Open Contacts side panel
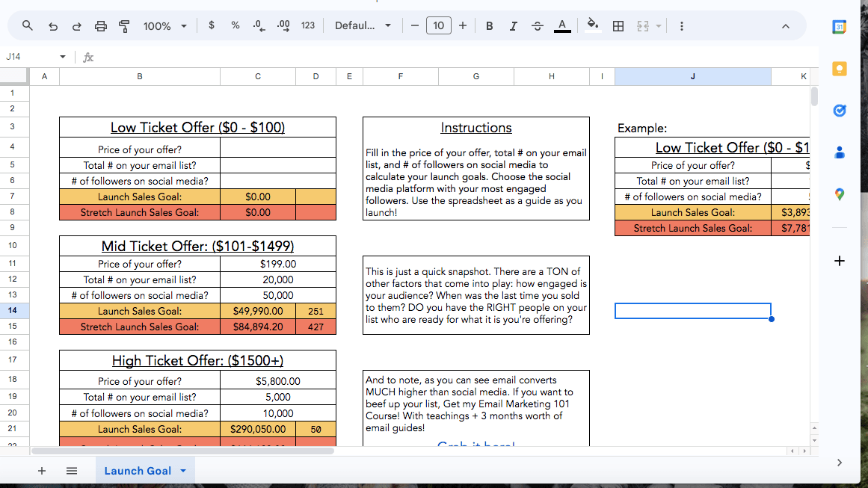The image size is (868, 488). (839, 152)
